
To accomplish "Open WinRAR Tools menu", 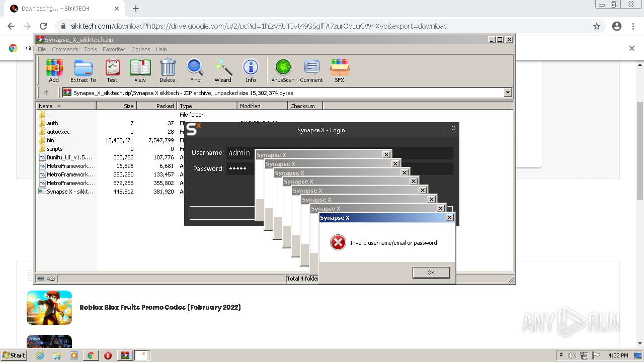I will tap(91, 49).
